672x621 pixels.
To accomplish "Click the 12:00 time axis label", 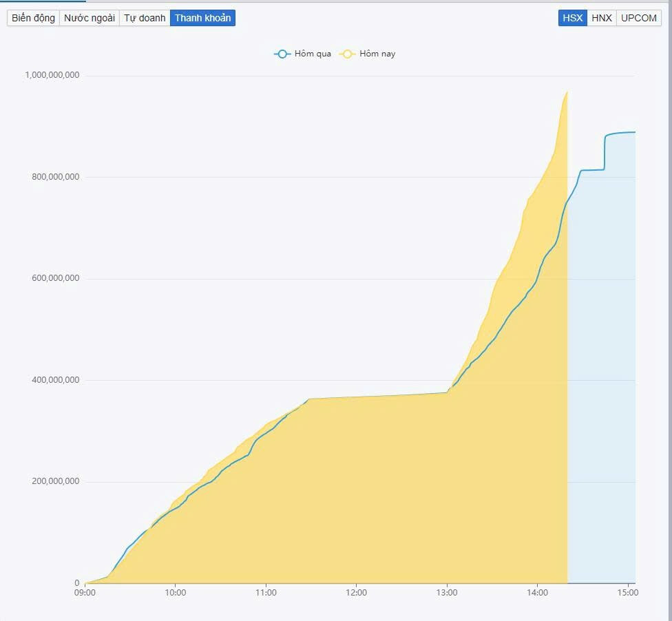I will 356,592.
